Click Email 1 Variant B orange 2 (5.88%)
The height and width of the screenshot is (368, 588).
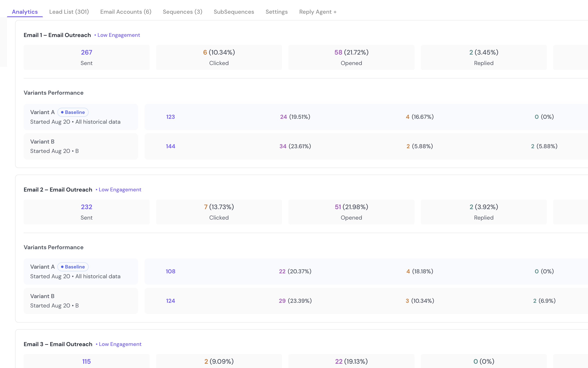[x=420, y=146]
